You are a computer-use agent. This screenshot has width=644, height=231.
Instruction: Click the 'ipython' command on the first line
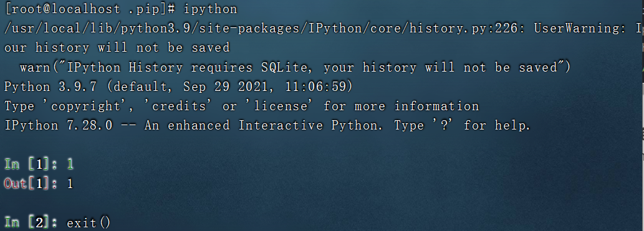(x=210, y=9)
